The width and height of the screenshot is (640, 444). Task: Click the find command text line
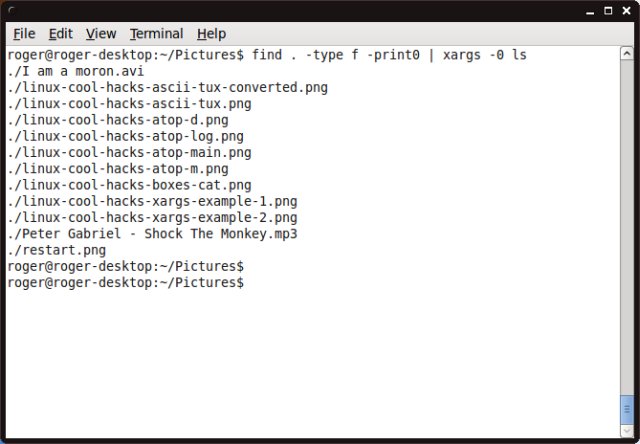[266, 55]
